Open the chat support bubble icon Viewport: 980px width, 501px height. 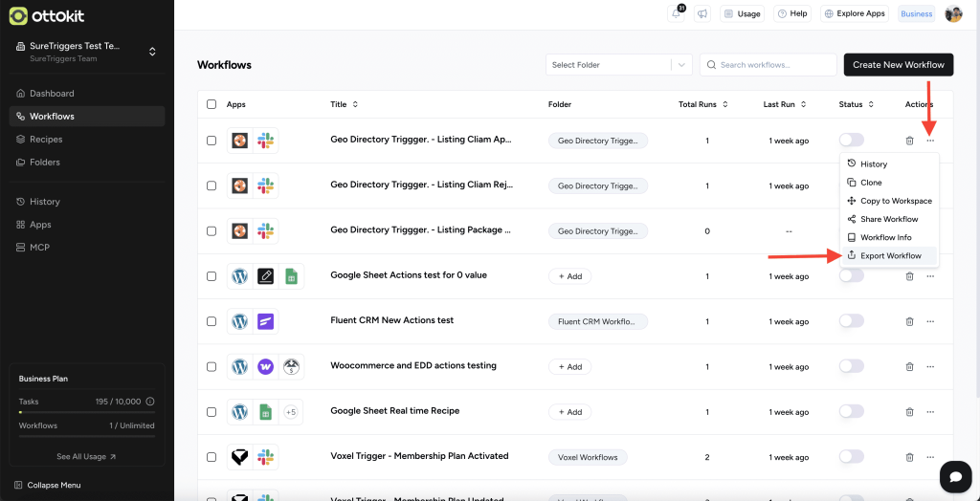coord(954,475)
